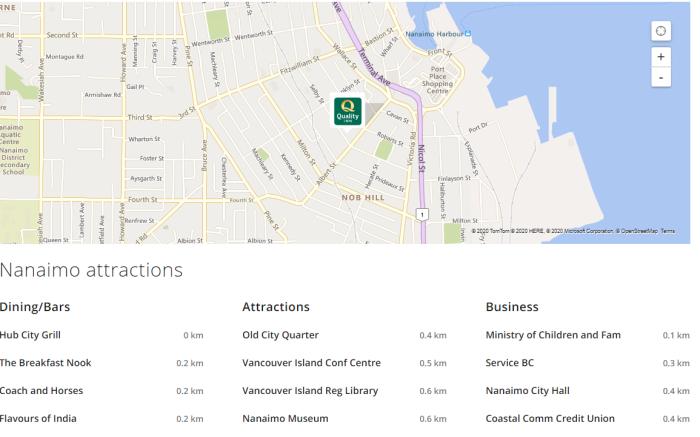Click the Quality Inn map marker
This screenshot has width=700, height=437.
click(347, 112)
